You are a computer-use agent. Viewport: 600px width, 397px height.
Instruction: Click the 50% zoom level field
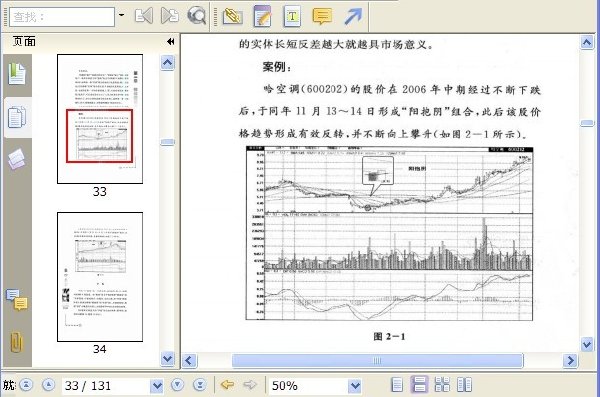(308, 386)
